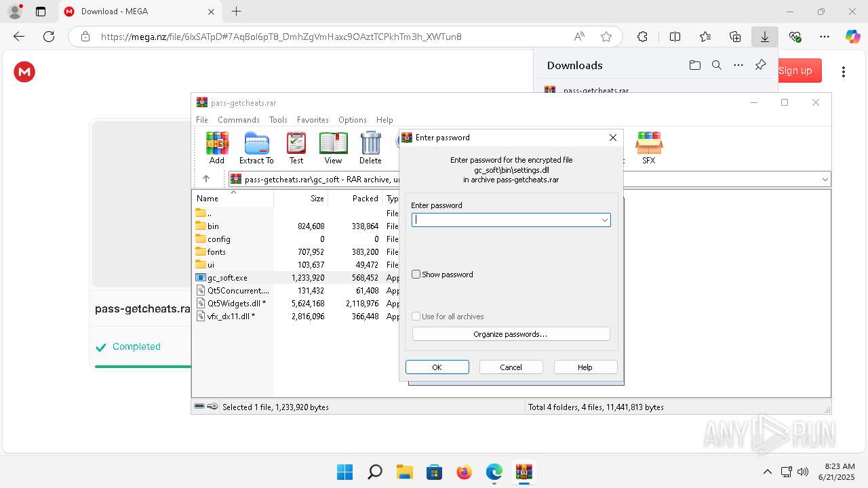Expand the password history dropdown arrow
Image resolution: width=868 pixels, height=488 pixels.
pos(605,220)
